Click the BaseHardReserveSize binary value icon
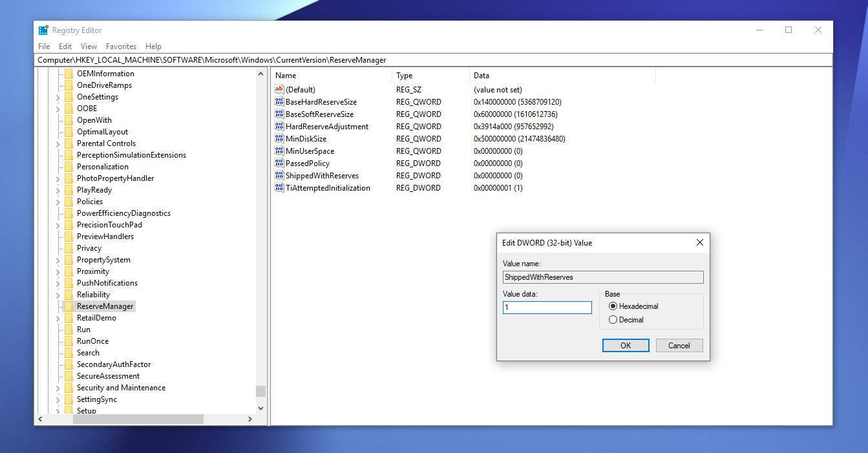Viewport: 868px width, 453px height. 279,102
